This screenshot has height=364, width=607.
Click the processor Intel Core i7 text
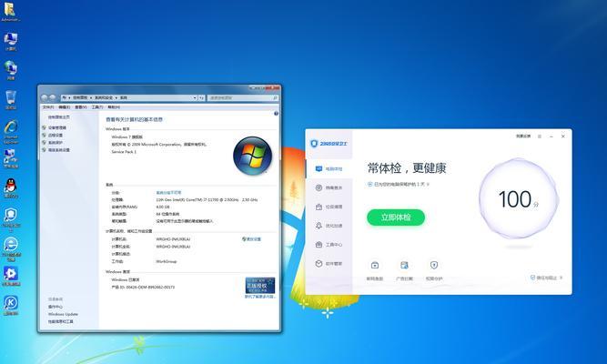coord(207,200)
